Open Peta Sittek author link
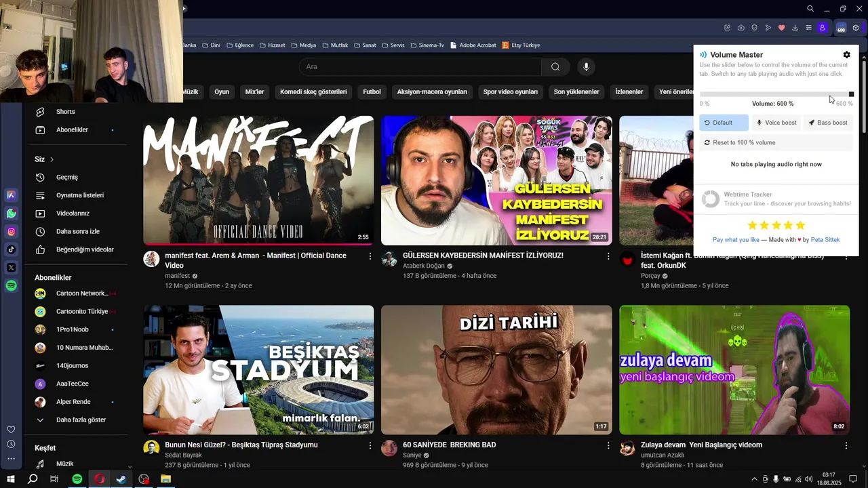This screenshot has width=868, height=488. coord(825,240)
